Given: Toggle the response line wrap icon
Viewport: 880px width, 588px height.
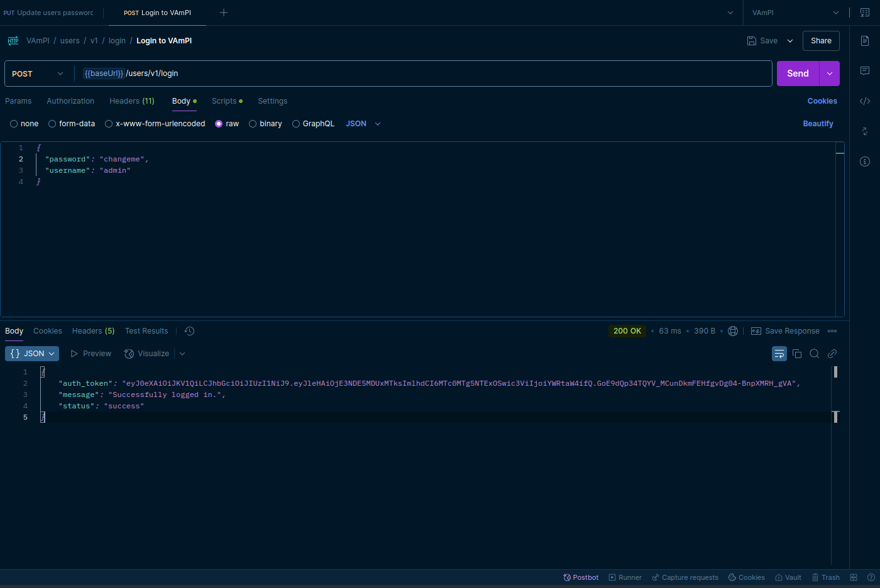Looking at the screenshot, I should 779,354.
